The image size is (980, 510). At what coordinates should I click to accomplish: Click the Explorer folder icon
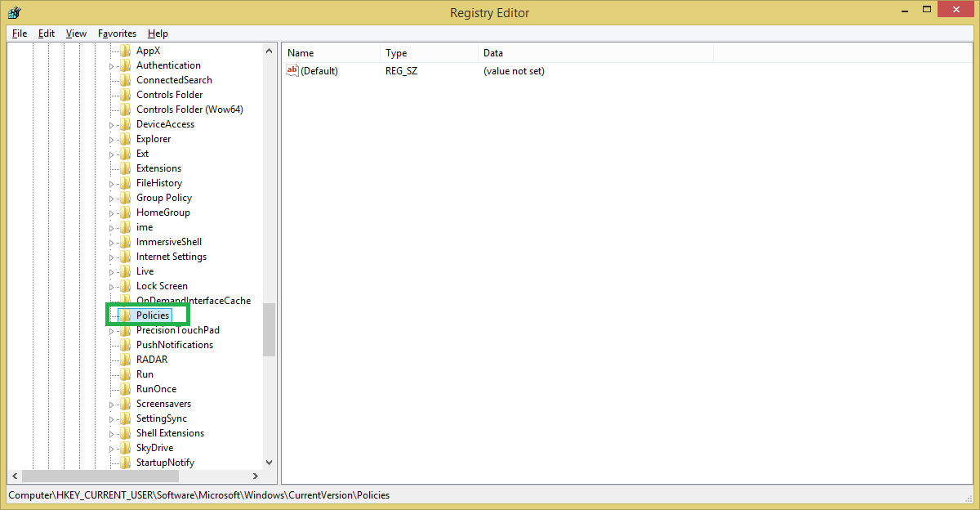click(125, 139)
